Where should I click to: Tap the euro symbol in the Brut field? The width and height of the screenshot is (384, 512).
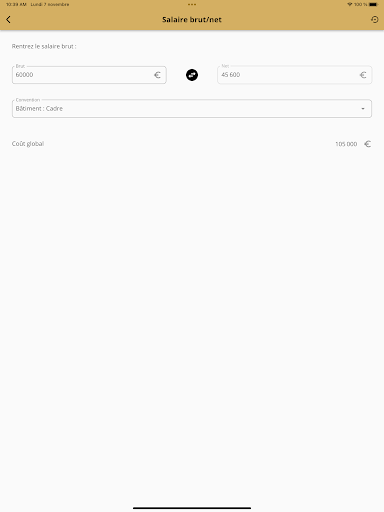click(x=157, y=75)
